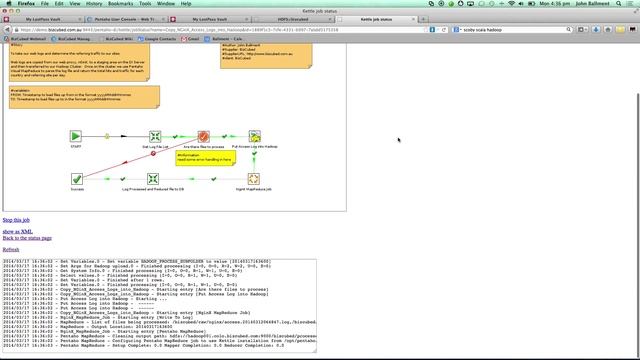Select the Put Access Log into Hadoop icon
The width and height of the screenshot is (640, 360).
254,136
